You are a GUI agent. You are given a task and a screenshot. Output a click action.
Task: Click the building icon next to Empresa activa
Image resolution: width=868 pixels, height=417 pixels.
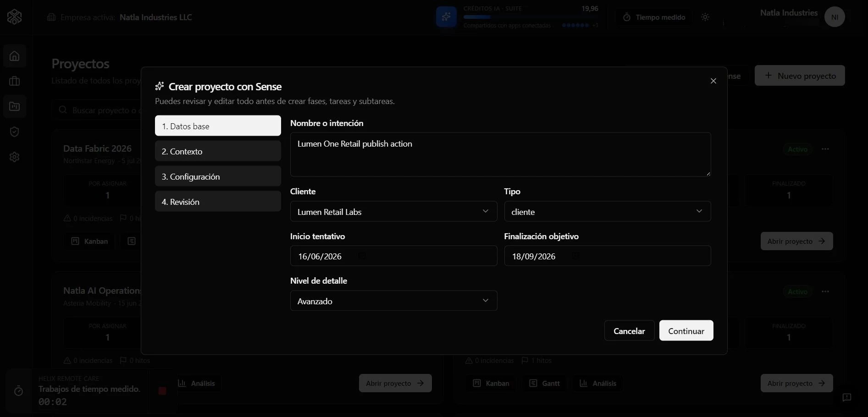[51, 17]
